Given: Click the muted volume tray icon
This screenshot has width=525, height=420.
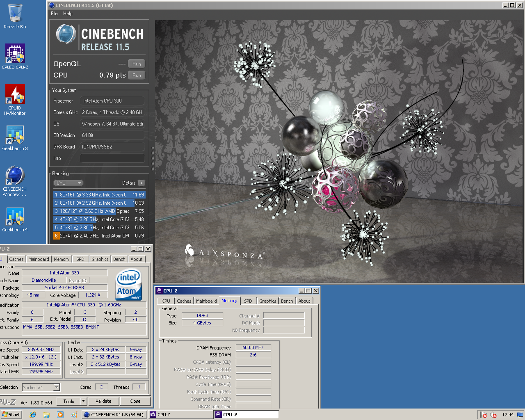Looking at the screenshot, I should coord(493,415).
